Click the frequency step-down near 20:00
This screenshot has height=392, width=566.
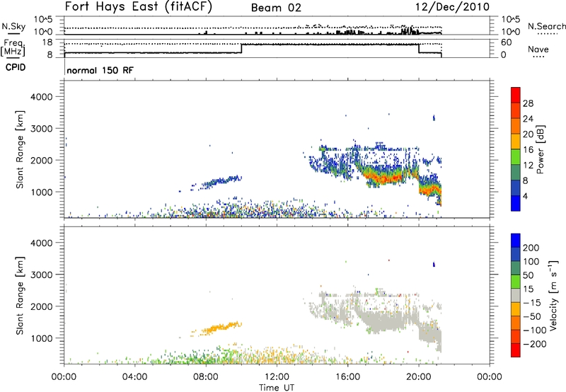coord(419,48)
